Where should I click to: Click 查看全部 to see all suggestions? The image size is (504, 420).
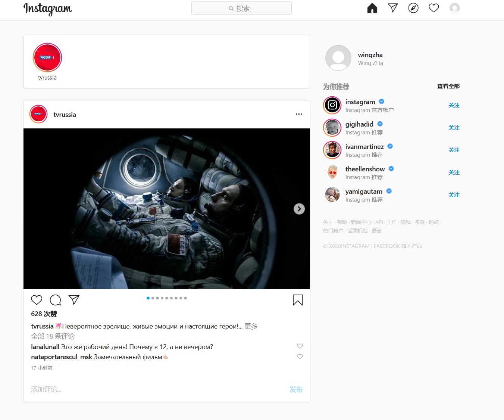pos(448,86)
